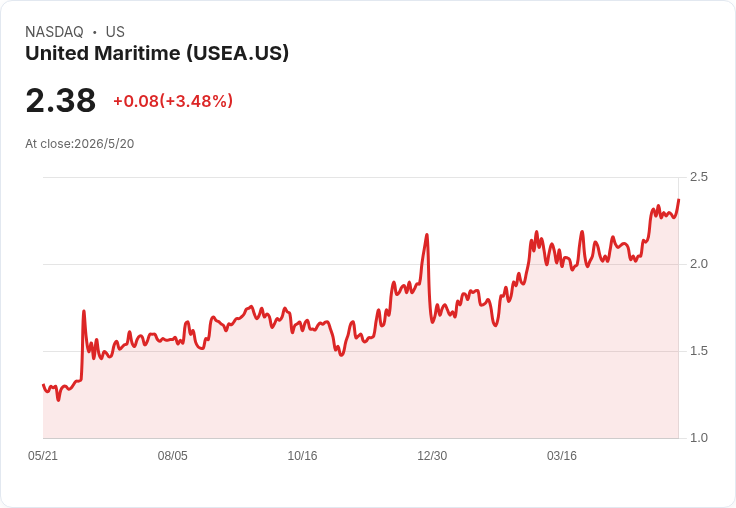
Task: Click the 10/16 date marker
Action: coord(302,455)
